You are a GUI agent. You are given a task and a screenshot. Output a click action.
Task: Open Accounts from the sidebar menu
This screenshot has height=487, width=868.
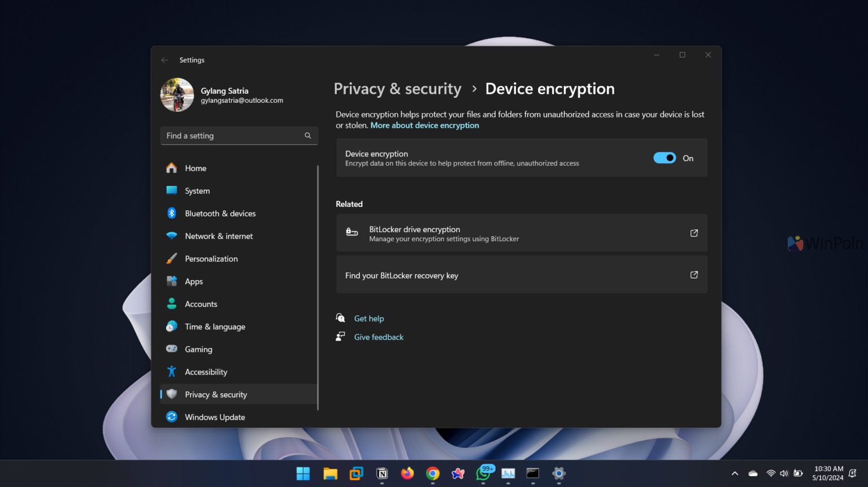click(201, 303)
